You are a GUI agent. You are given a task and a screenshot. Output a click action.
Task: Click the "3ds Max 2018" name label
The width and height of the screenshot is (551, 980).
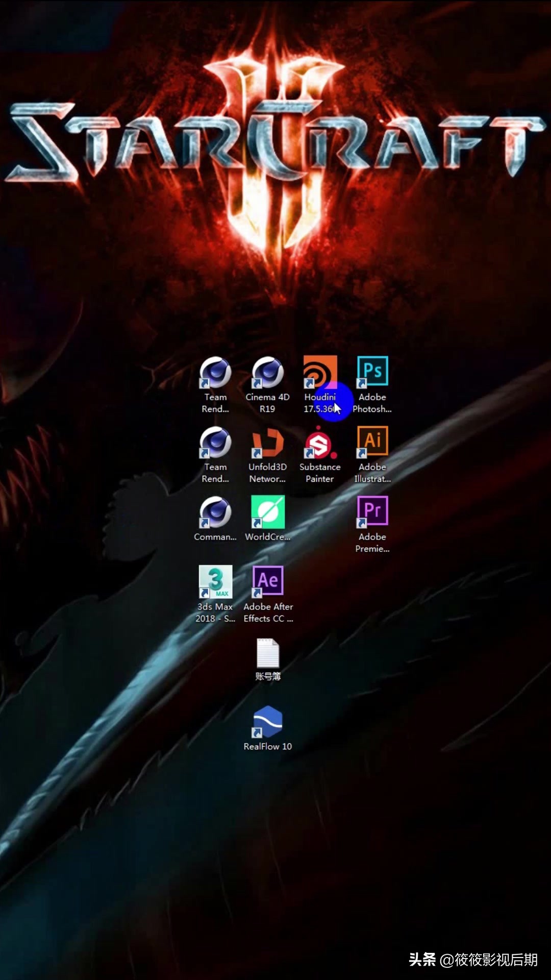tap(215, 612)
